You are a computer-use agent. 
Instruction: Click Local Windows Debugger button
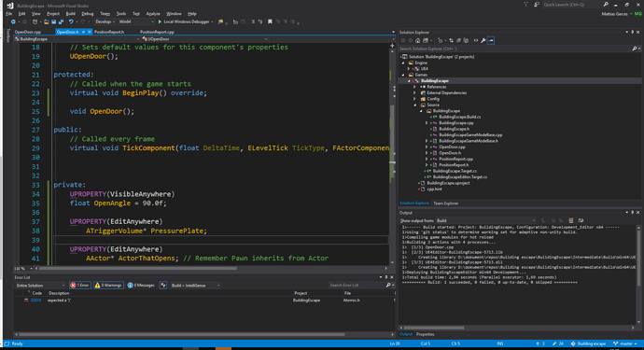(186, 21)
